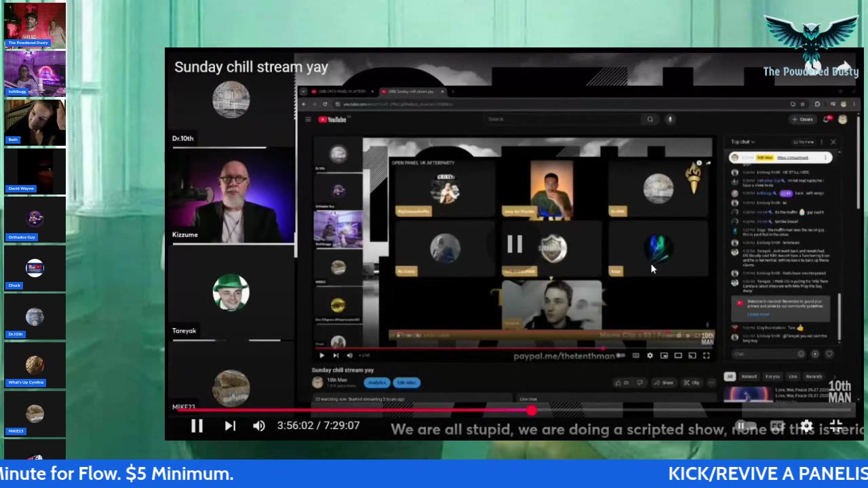Open more actions ellipsis under video
The image size is (868, 488).
click(710, 382)
